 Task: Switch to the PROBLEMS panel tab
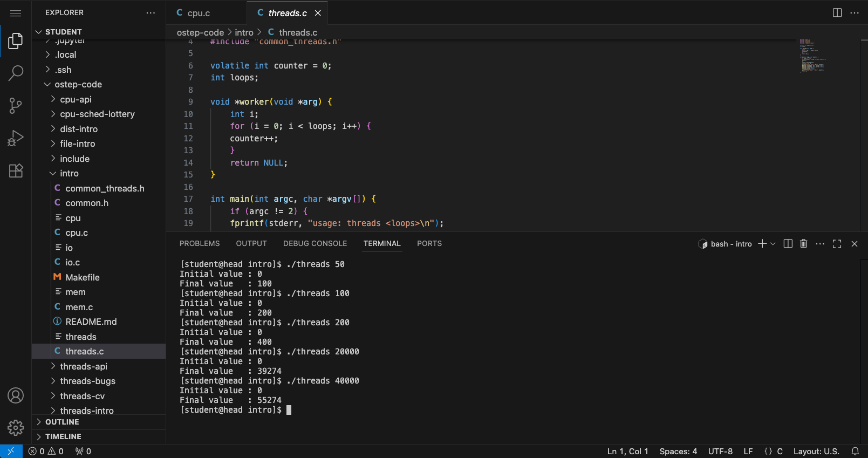[x=200, y=243]
